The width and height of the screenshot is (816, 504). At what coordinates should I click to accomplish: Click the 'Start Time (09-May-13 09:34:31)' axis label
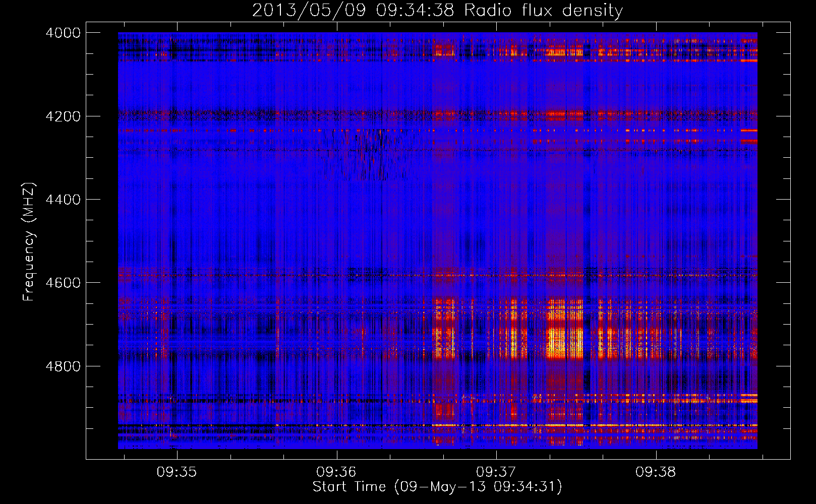[437, 487]
